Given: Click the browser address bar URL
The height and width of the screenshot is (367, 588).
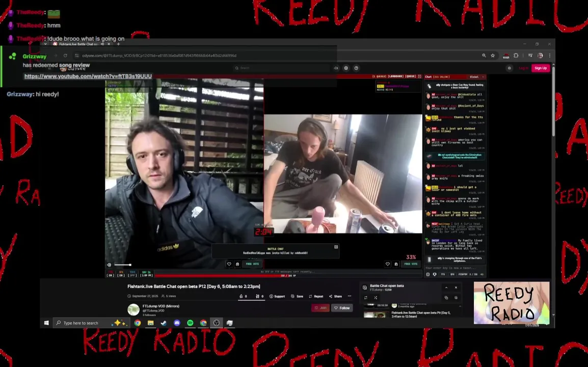Looking at the screenshot, I should click(x=159, y=56).
